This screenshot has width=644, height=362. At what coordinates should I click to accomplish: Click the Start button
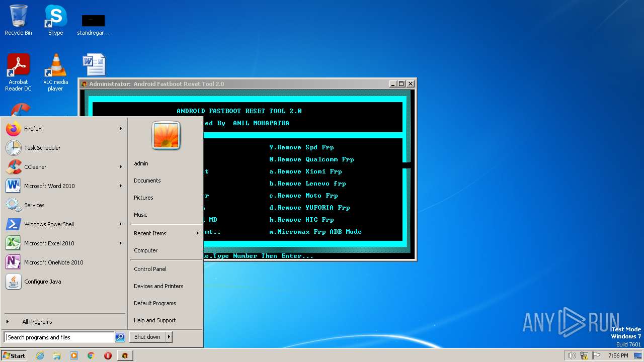(x=14, y=355)
